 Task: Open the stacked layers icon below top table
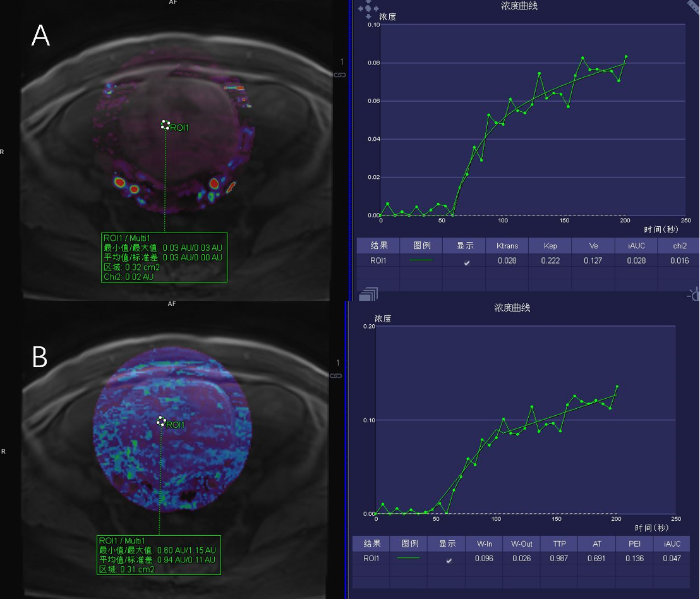coord(368,294)
